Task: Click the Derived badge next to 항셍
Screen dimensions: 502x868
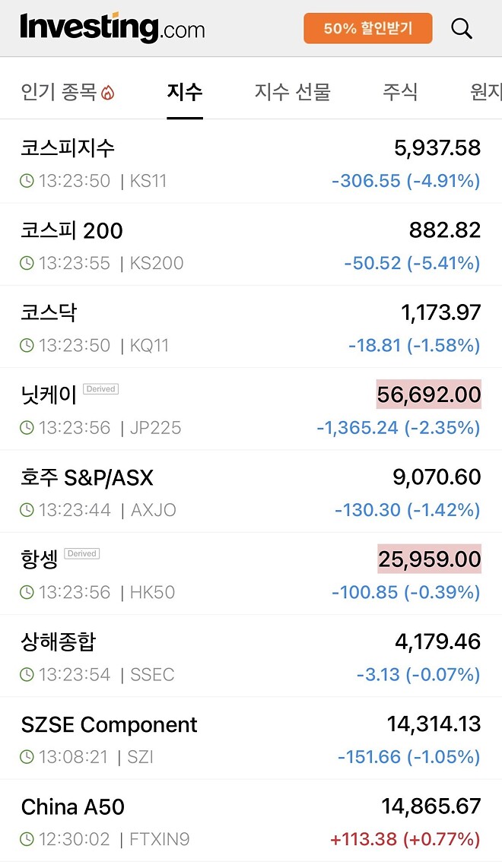Action: pyautogui.click(x=81, y=553)
